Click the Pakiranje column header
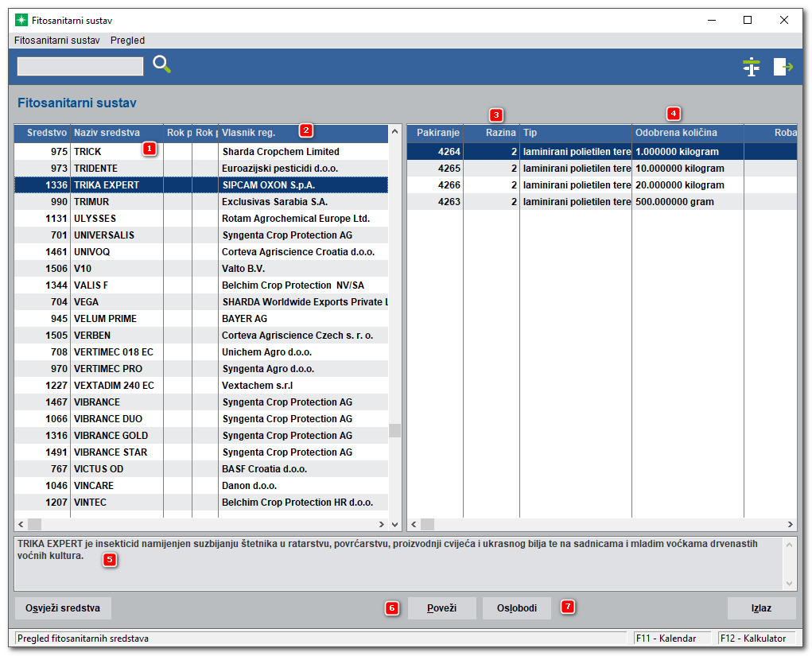The width and height of the screenshot is (812, 656). pyautogui.click(x=435, y=133)
